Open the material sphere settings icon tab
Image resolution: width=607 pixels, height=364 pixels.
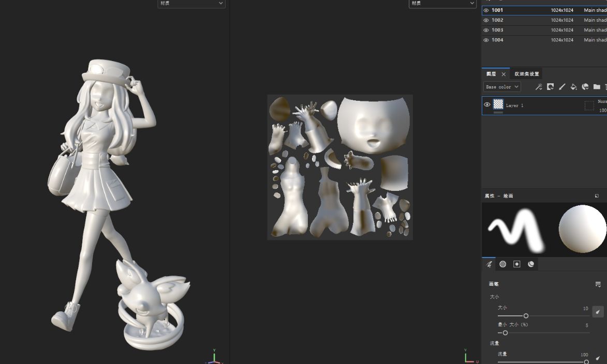[531, 264]
